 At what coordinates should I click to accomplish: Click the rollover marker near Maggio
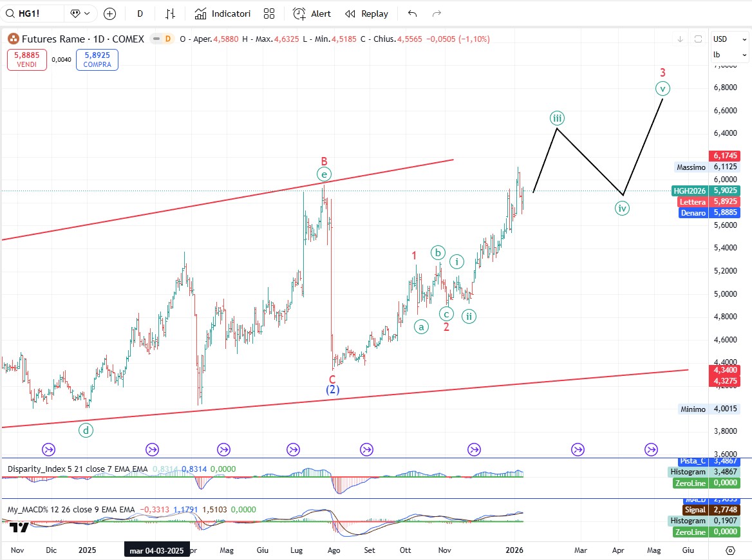click(x=223, y=449)
